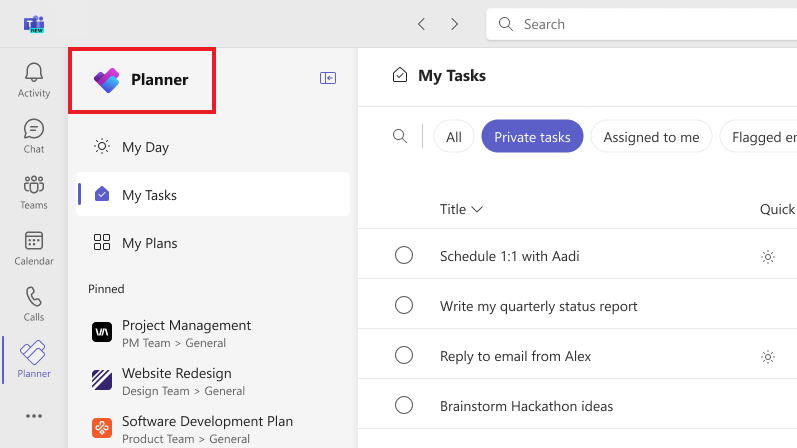The height and width of the screenshot is (448, 797).
Task: Open My Plans in the sidebar
Action: tap(149, 243)
